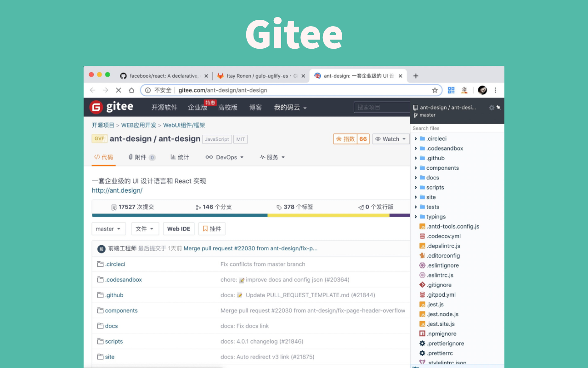This screenshot has height=368, width=588.
Task: Click the browser back arrow
Action: pyautogui.click(x=93, y=90)
